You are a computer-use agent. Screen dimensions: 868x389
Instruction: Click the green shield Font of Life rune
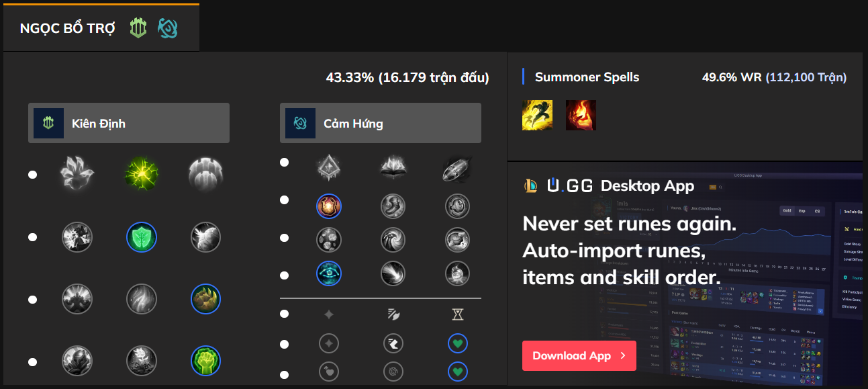(141, 237)
